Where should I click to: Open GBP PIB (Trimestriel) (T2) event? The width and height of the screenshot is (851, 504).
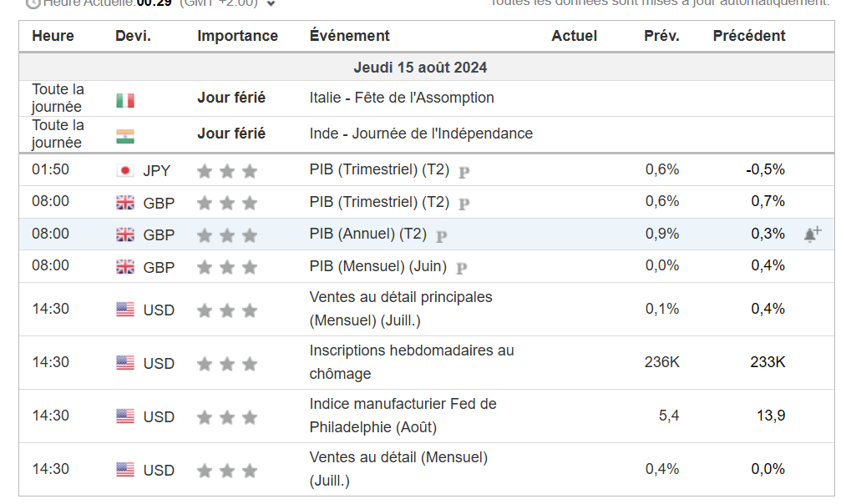tap(379, 202)
